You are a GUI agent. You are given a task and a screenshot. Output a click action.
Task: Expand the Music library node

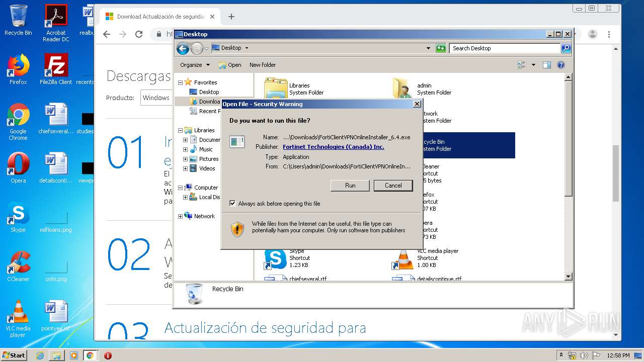(x=185, y=149)
